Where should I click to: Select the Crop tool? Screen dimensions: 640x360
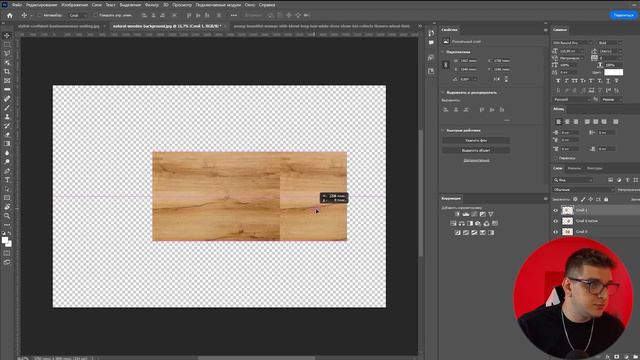click(x=7, y=71)
